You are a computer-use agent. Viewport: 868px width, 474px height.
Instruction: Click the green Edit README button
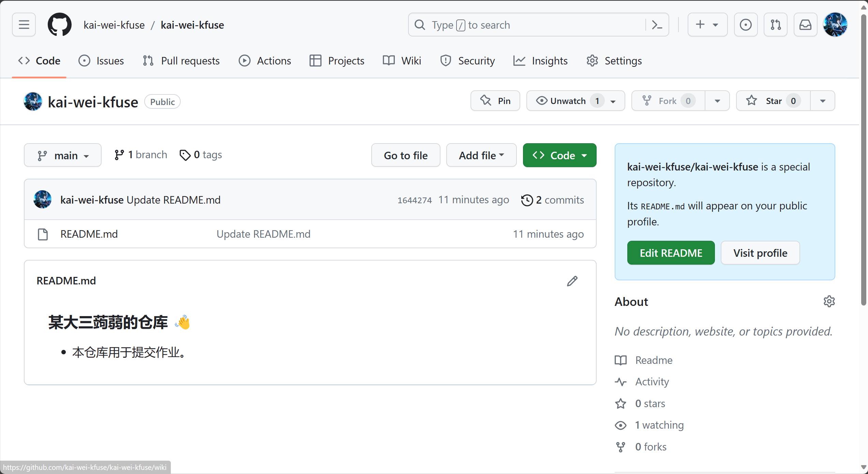(x=671, y=253)
